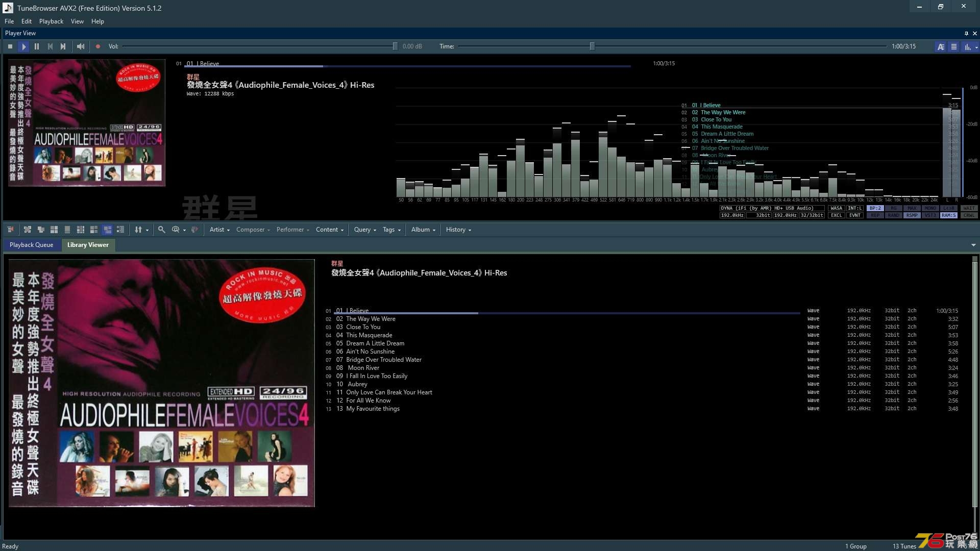The width and height of the screenshot is (980, 551).
Task: Select the multi-column grid view icon
Action: tap(81, 230)
